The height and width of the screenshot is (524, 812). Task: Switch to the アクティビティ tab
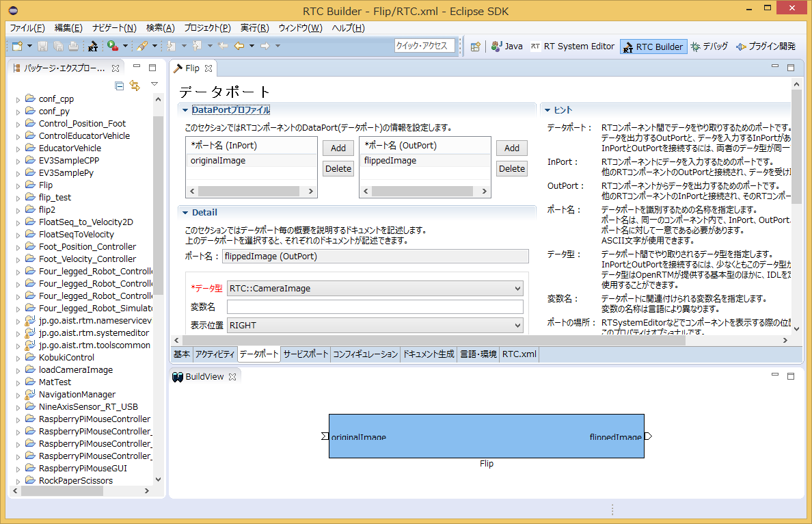[215, 354]
